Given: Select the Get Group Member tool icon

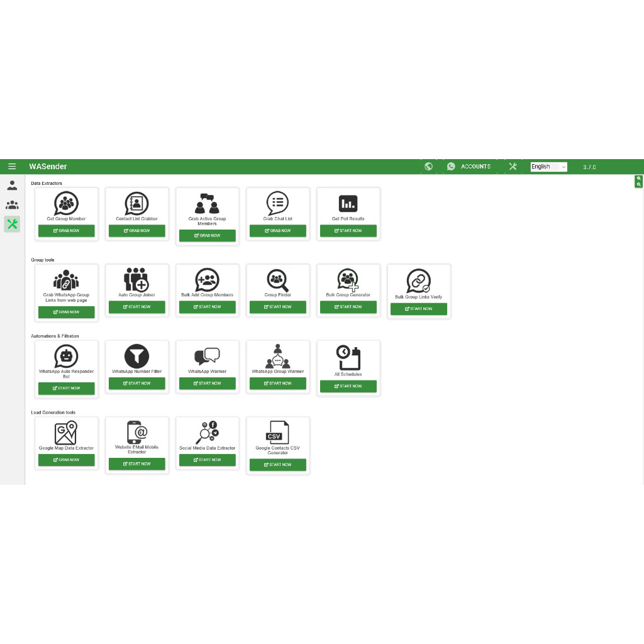Looking at the screenshot, I should coord(66,203).
